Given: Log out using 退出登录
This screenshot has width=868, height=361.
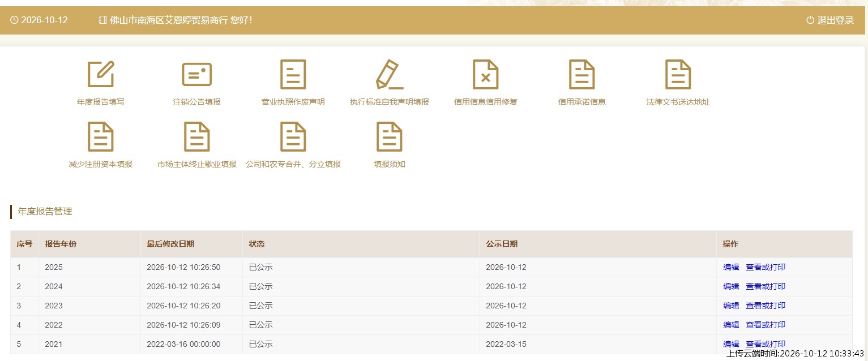Looking at the screenshot, I should coord(830,20).
